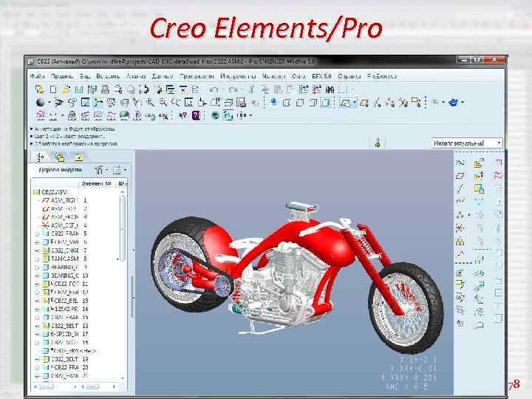The image size is (532, 399).
Task: Toggle annotation display button with yellow rectangle
Action: 416,102
